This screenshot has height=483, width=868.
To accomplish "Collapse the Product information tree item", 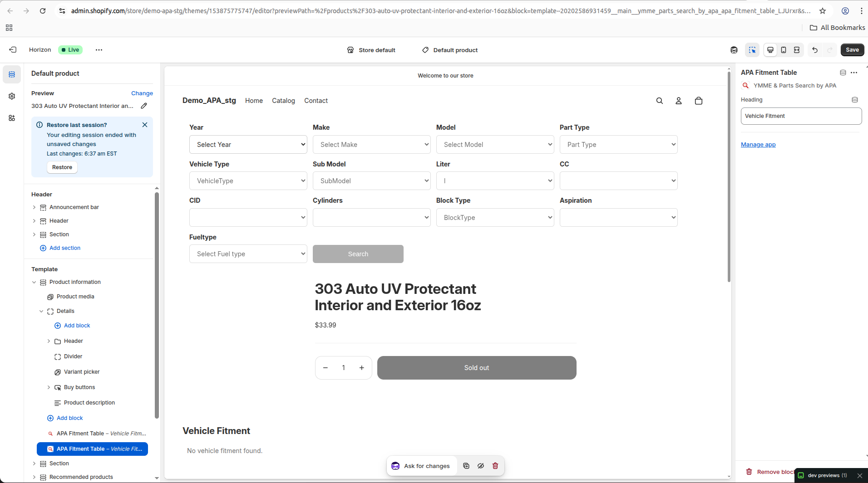I will pyautogui.click(x=34, y=282).
